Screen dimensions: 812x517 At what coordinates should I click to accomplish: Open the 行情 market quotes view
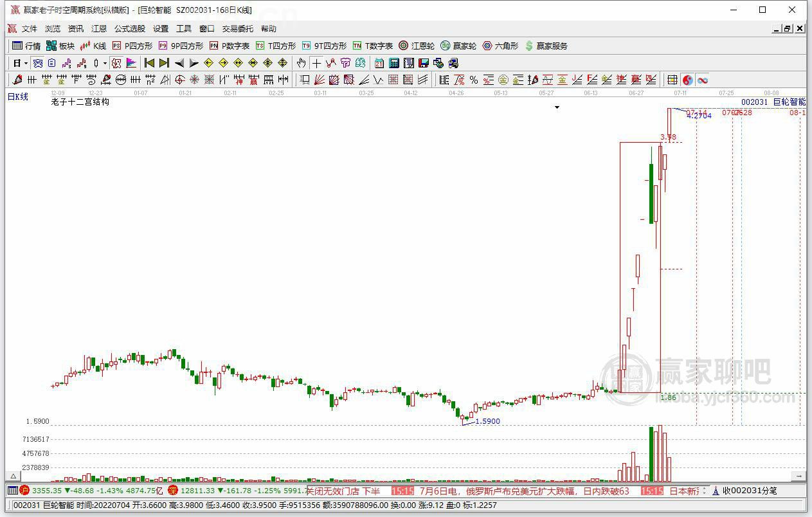coord(26,46)
